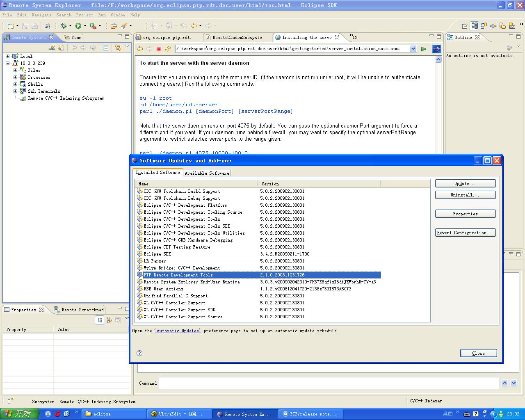Open the URL history dropdown

coord(413,49)
